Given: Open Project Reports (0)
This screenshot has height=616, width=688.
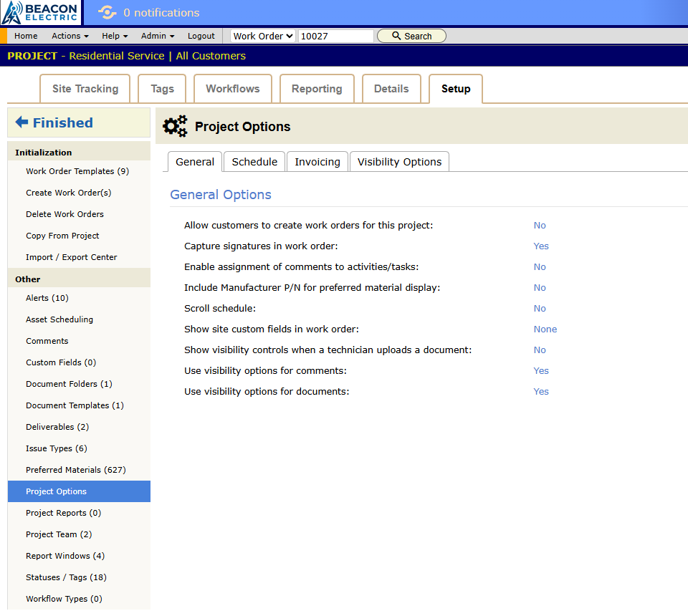Looking at the screenshot, I should (63, 513).
